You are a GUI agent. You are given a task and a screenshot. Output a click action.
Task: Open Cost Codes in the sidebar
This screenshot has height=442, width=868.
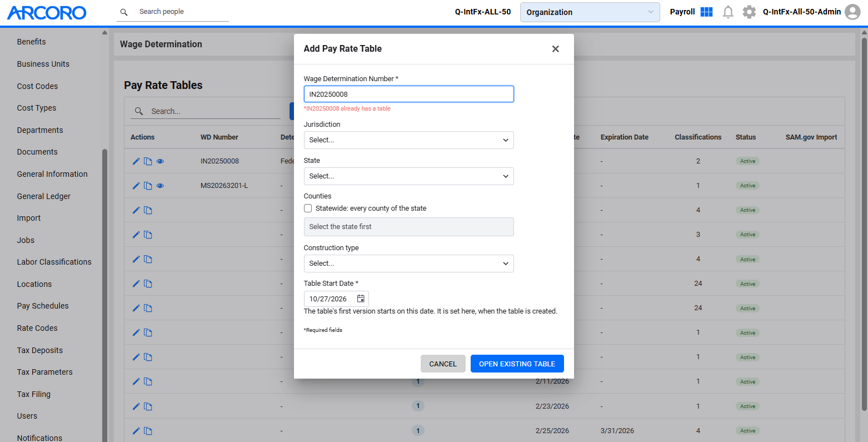(37, 86)
